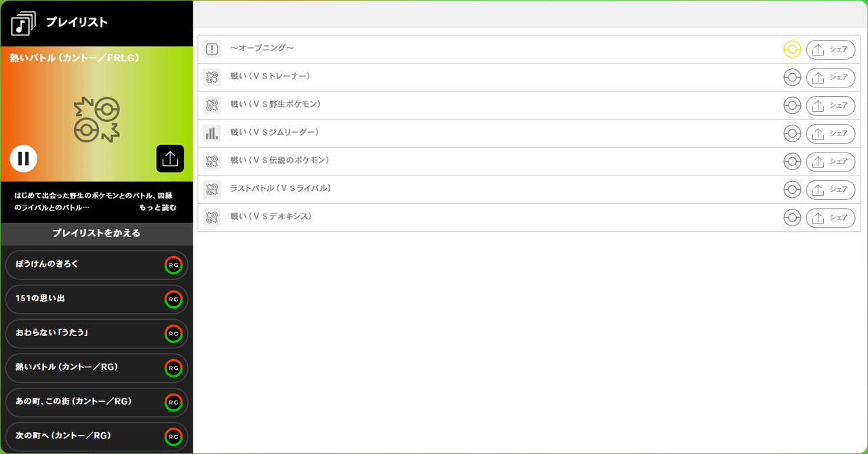This screenshot has width=868, height=454.
Task: Share the 熱いバトル (カントー/FRLG) playlist
Action: coord(170,159)
